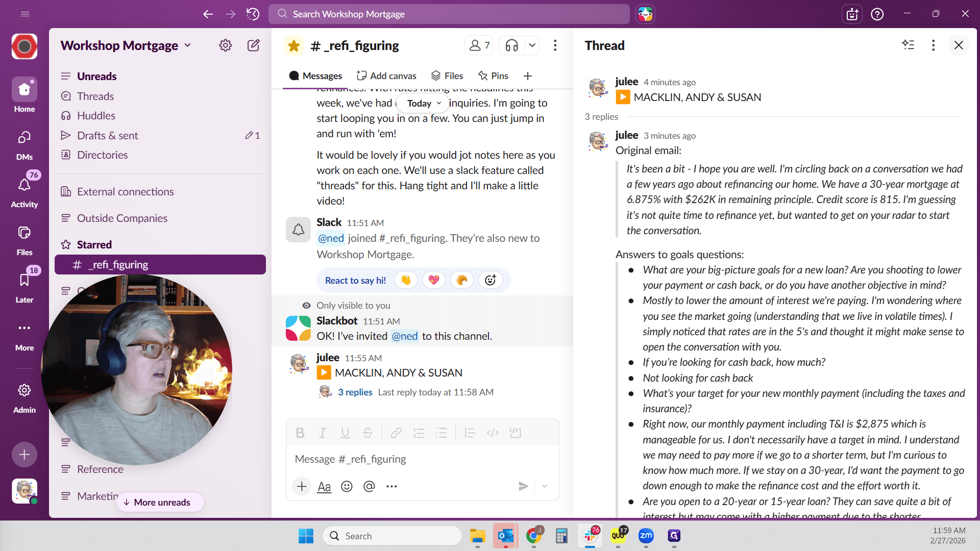Click the Search Workshop Mortgage box
Image resolution: width=980 pixels, height=551 pixels.
click(449, 14)
